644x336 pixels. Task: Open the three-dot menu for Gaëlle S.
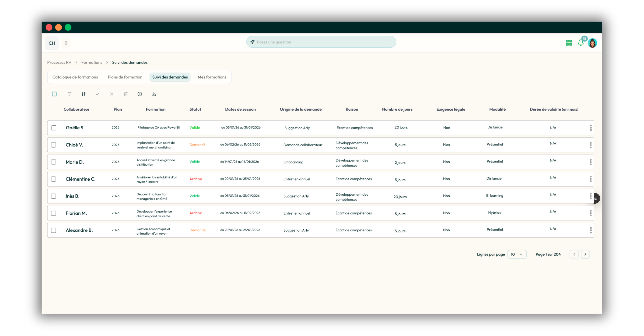(x=591, y=128)
